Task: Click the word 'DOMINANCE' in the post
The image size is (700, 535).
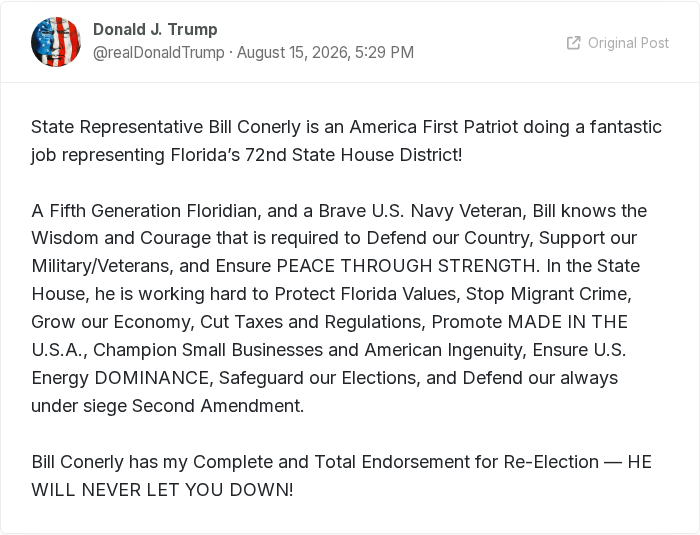Action: 151,378
